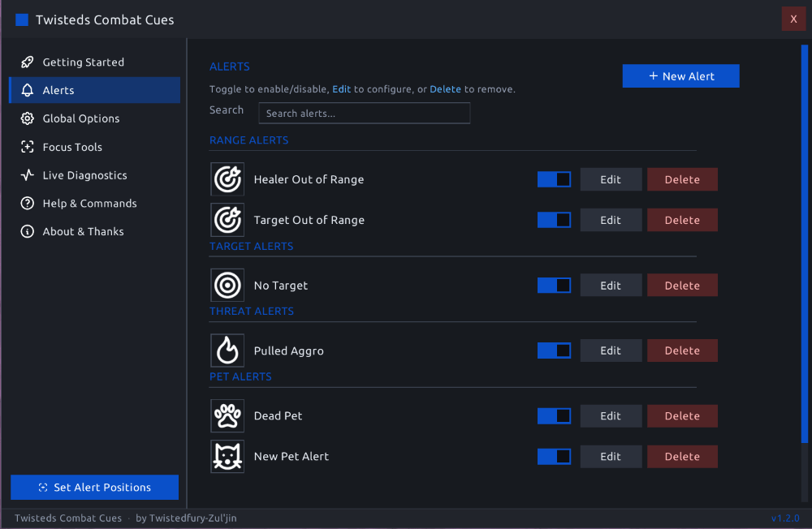This screenshot has width=812, height=529.
Task: Select the Alerts sidebar item
Action: coord(95,90)
